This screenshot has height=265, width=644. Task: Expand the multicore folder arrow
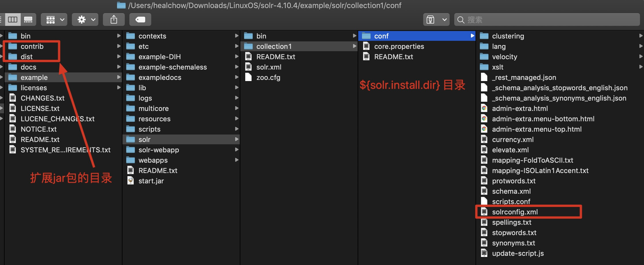tap(237, 108)
